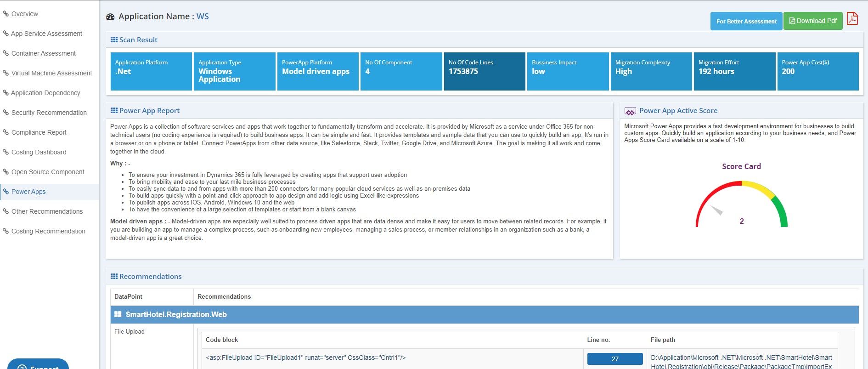Image resolution: width=868 pixels, height=369 pixels.
Task: Click the link icon beside Compliance Report
Action: point(6,132)
